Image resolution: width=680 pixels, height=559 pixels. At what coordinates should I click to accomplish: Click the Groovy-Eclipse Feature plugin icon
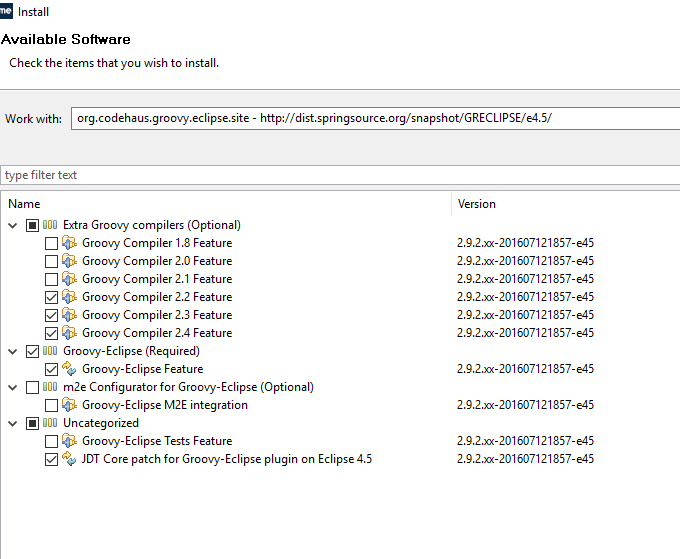pos(69,369)
